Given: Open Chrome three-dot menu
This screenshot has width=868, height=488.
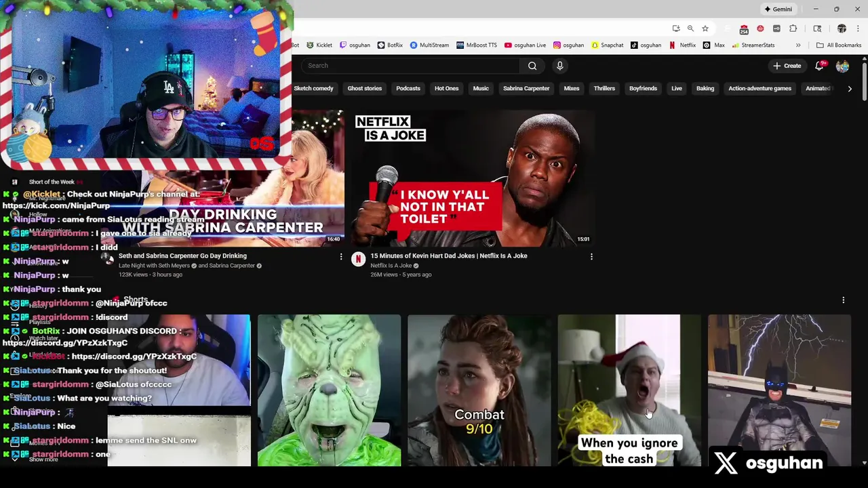Looking at the screenshot, I should pos(858,28).
